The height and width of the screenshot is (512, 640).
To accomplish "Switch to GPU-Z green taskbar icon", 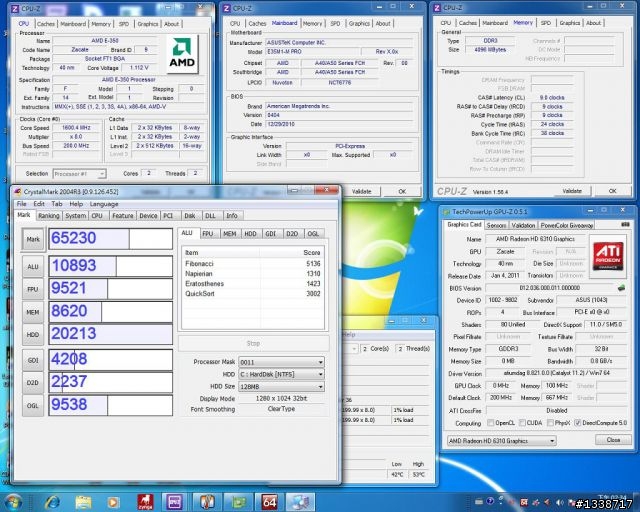I will (x=238, y=502).
